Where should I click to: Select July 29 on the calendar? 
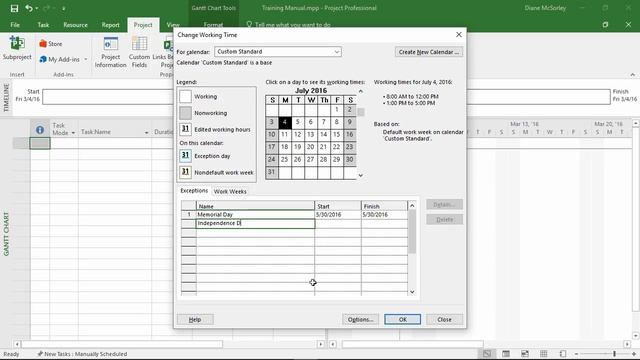coord(337,160)
